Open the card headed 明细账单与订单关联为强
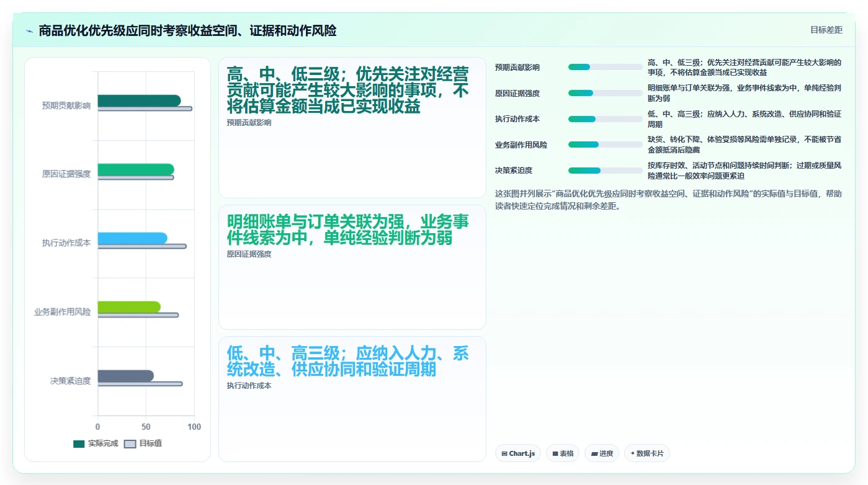The image size is (868, 485). tap(352, 267)
